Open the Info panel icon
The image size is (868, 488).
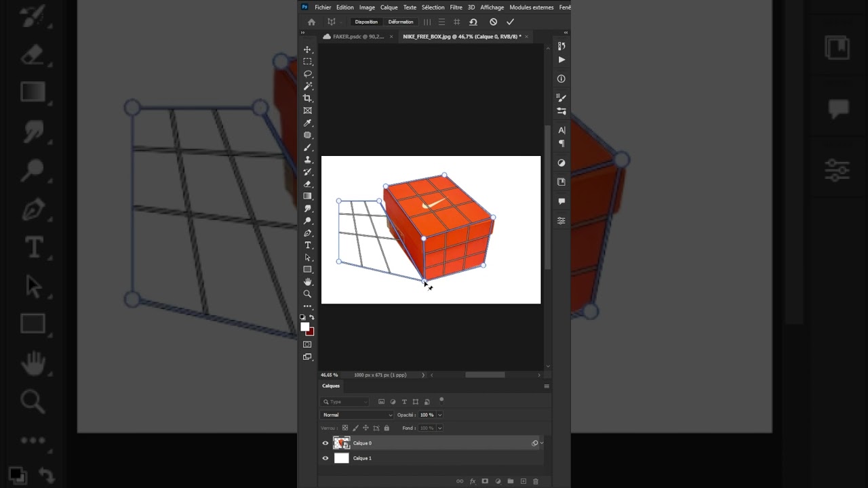[x=561, y=79]
